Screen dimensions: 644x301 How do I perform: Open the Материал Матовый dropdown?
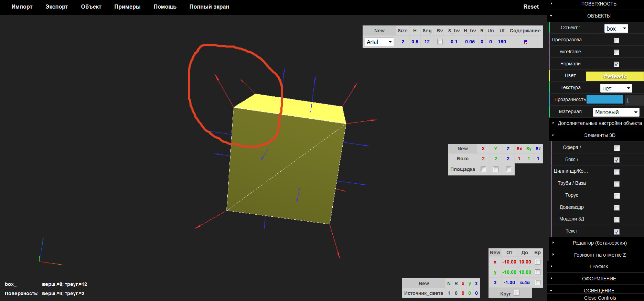[616, 112]
